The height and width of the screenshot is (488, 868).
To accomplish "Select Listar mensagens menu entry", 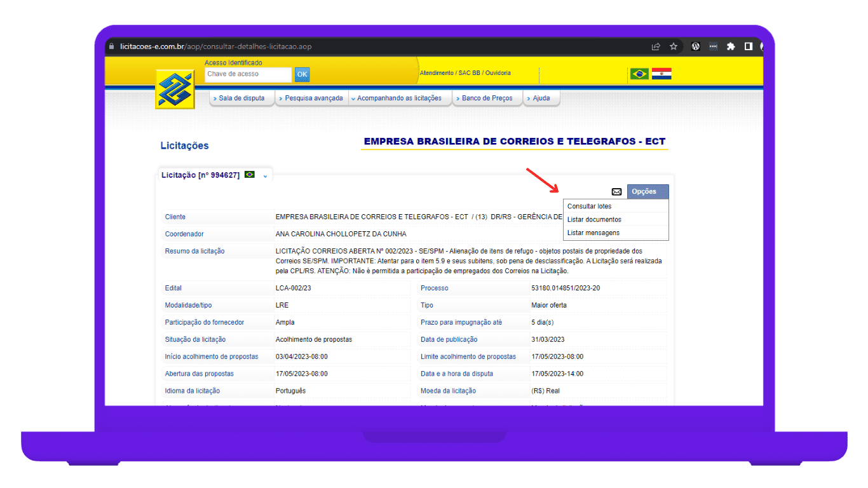I will [x=593, y=233].
